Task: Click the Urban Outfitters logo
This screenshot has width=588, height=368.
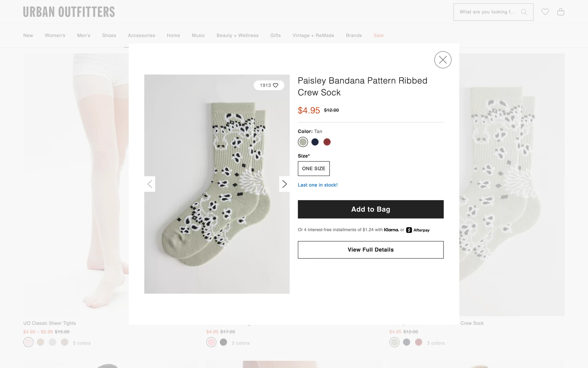Action: (69, 12)
